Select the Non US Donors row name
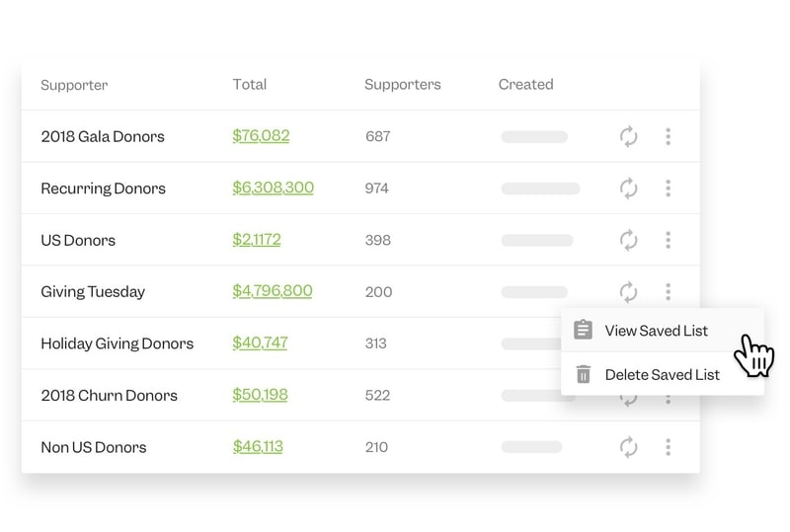This screenshot has height=532, width=790. click(x=94, y=447)
